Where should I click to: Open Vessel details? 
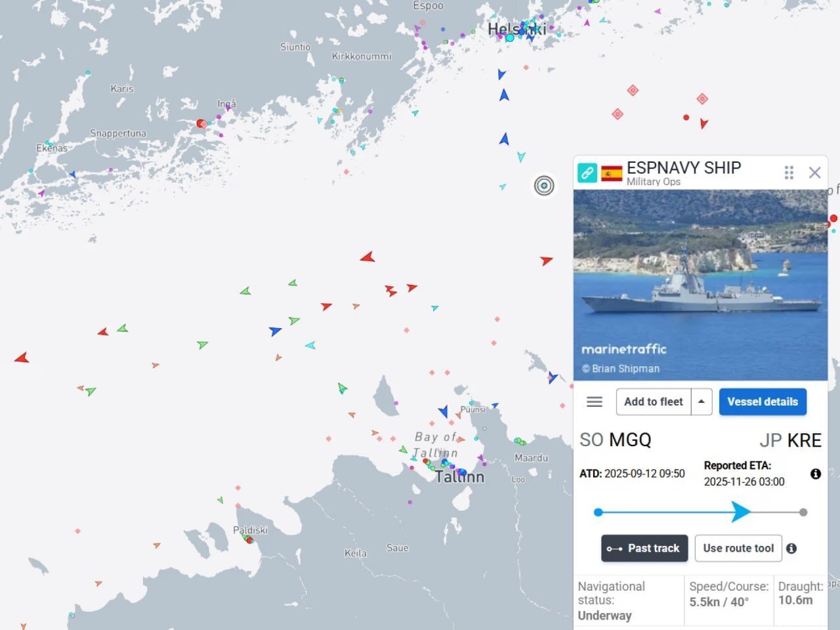click(763, 402)
